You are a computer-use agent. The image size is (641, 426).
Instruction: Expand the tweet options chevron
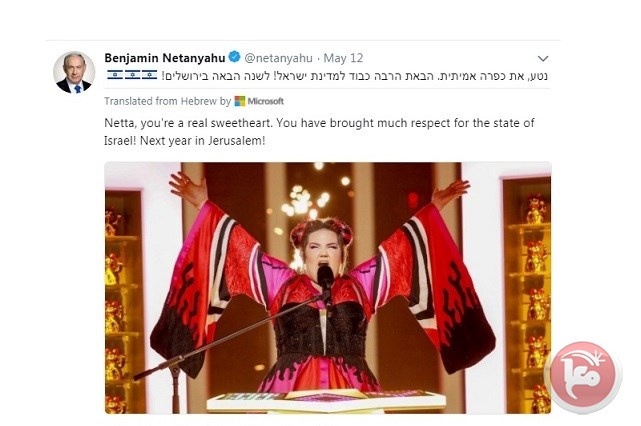[x=542, y=58]
